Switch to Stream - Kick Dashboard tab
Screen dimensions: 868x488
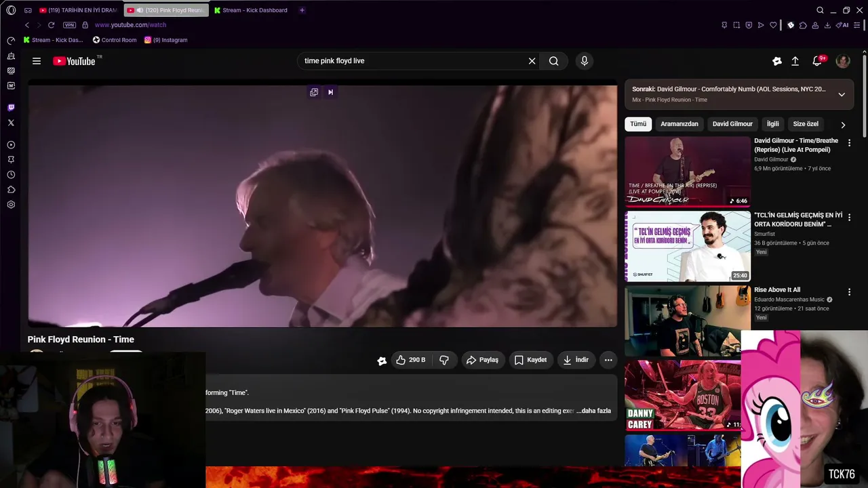[251, 10]
